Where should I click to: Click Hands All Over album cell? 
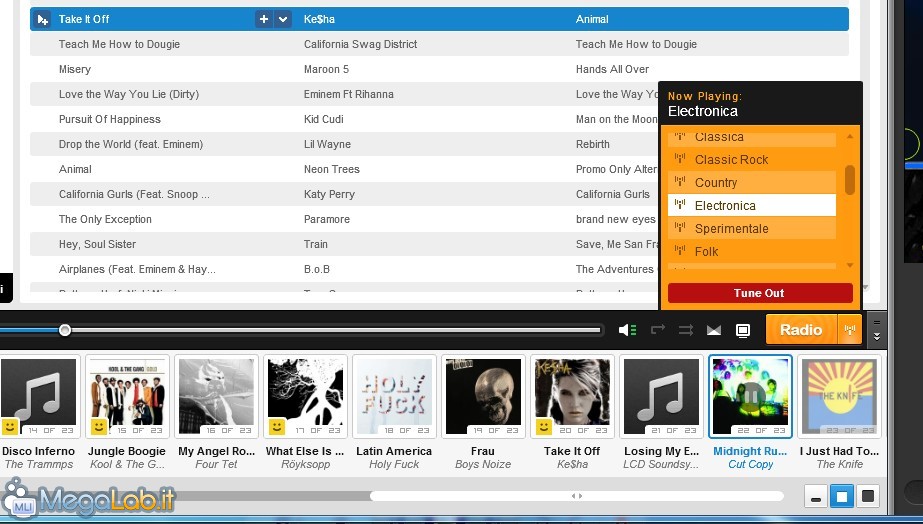coord(612,69)
